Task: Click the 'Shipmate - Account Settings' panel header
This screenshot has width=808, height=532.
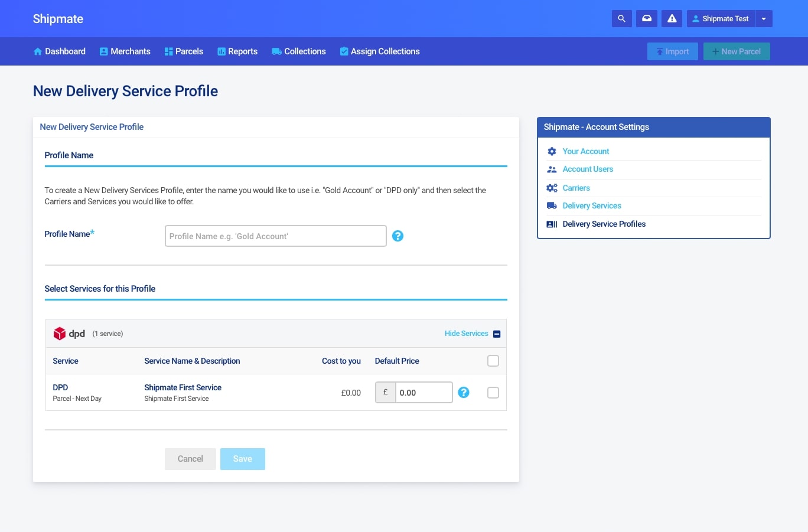Action: point(654,127)
